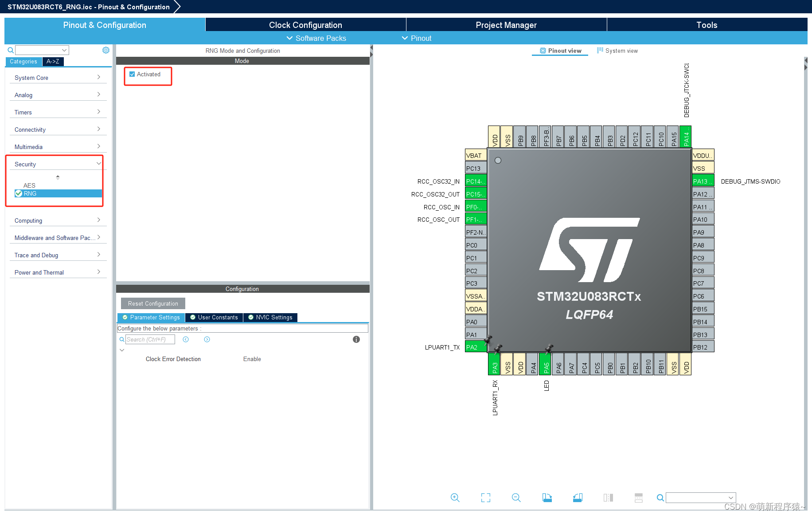
Task: Click the parameter search magnifier icon
Action: 122,339
